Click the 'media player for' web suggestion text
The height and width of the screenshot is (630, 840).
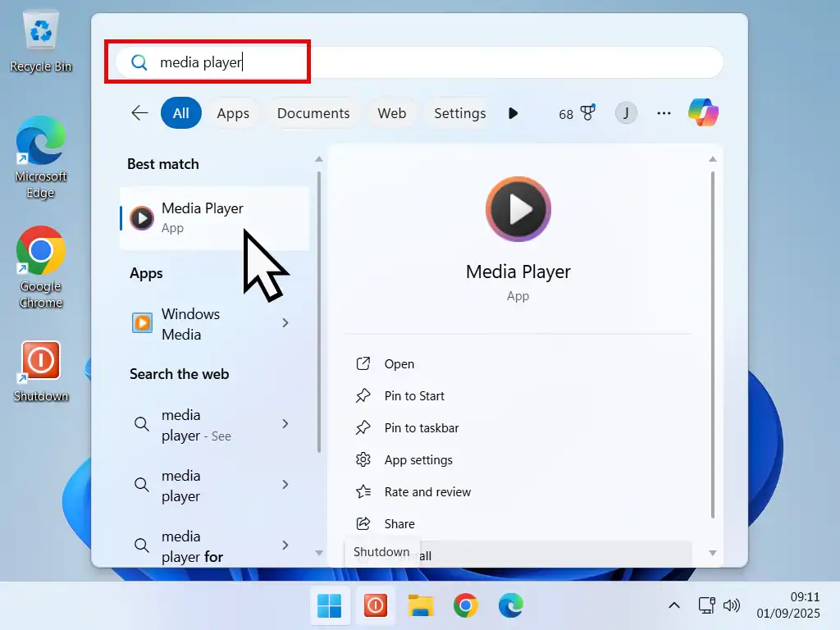(x=192, y=546)
